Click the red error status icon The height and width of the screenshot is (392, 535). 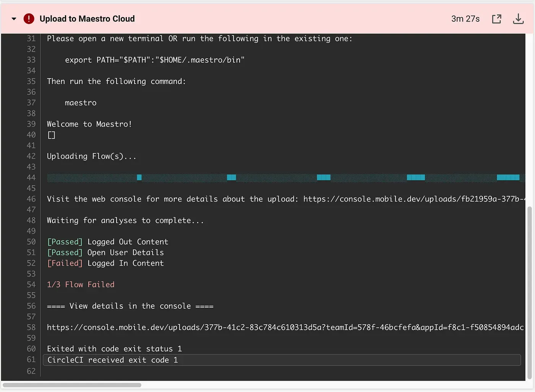(29, 19)
